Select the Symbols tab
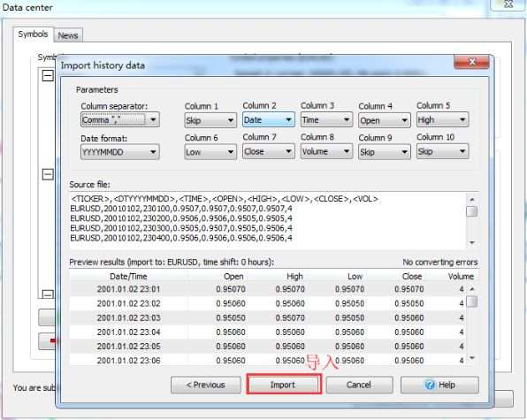527x420 pixels. point(33,34)
